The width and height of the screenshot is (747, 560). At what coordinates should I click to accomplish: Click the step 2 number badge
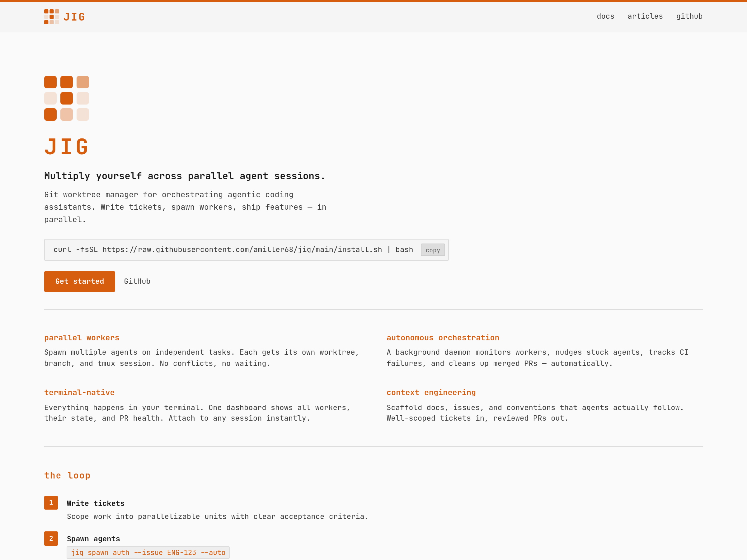point(51,539)
